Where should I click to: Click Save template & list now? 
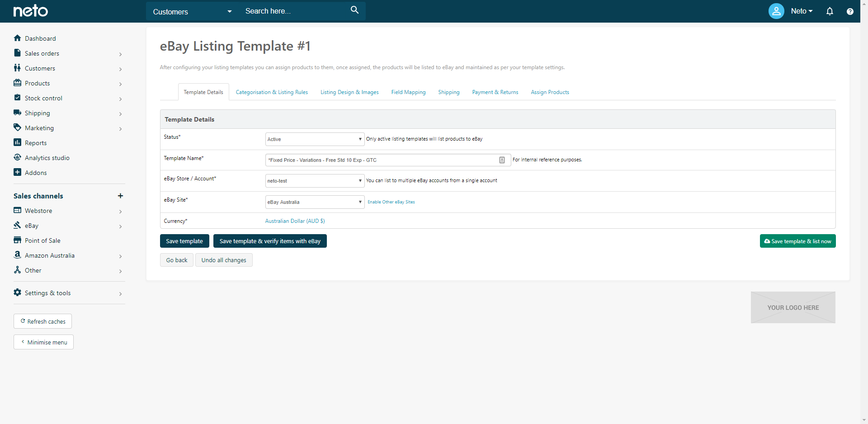[797, 241]
